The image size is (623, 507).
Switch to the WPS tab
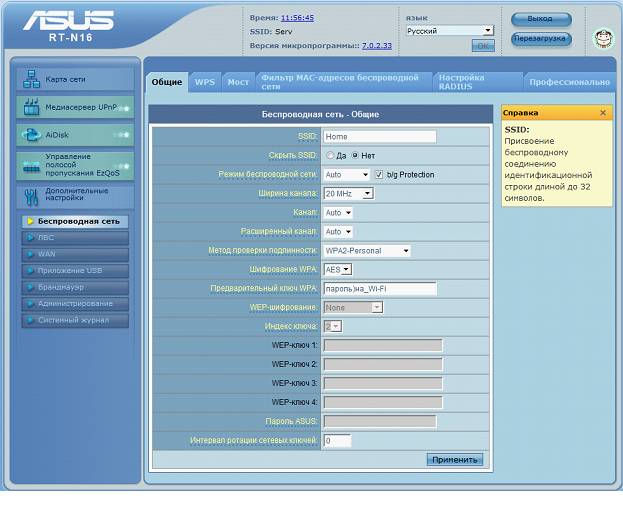(x=205, y=82)
